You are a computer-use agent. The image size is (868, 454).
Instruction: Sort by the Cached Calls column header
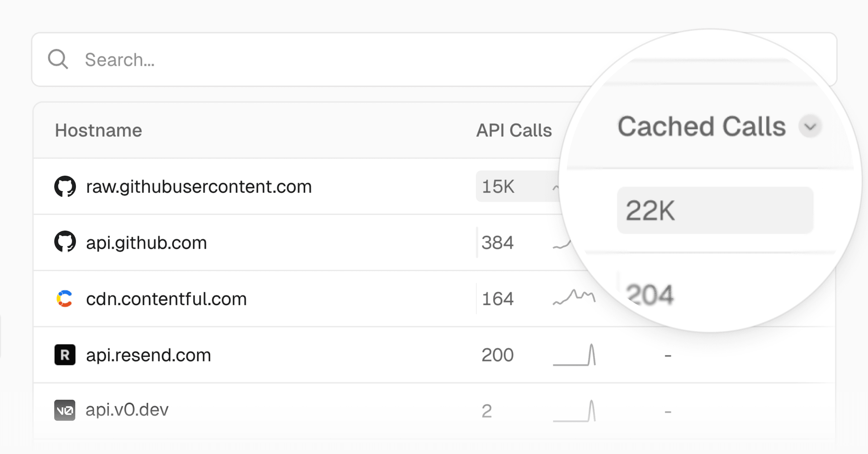[x=702, y=126]
